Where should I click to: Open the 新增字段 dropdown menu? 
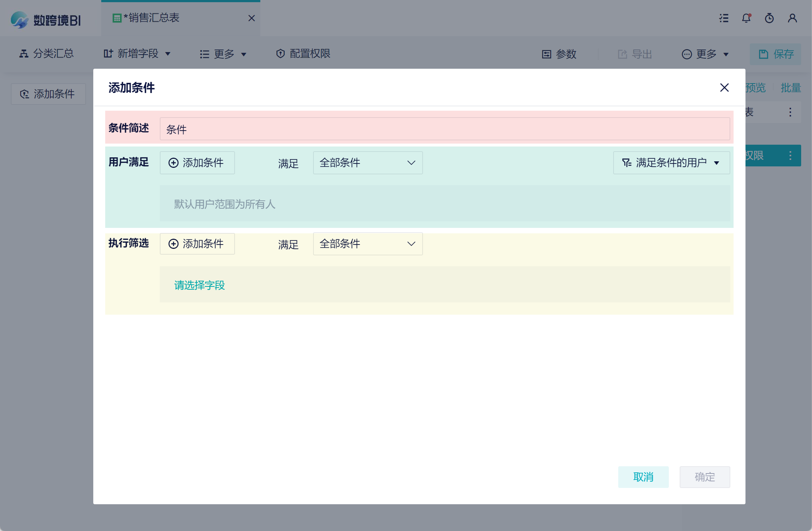click(x=137, y=54)
